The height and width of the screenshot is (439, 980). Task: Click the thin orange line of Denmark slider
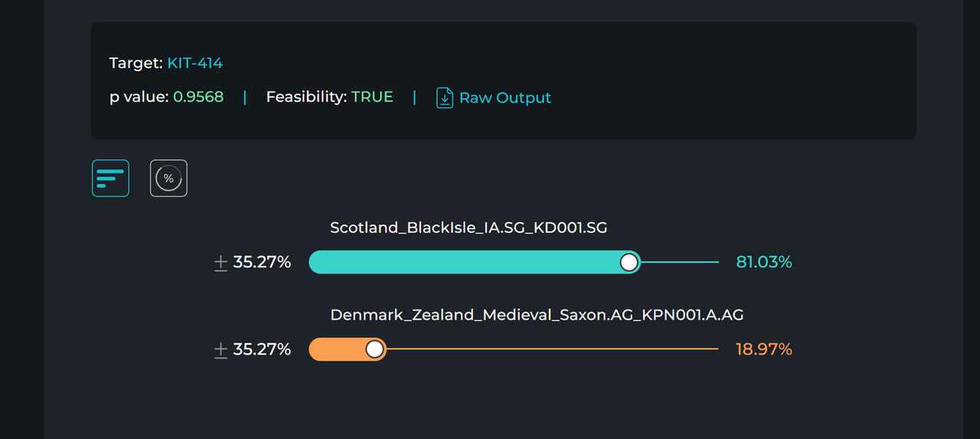coord(551,349)
